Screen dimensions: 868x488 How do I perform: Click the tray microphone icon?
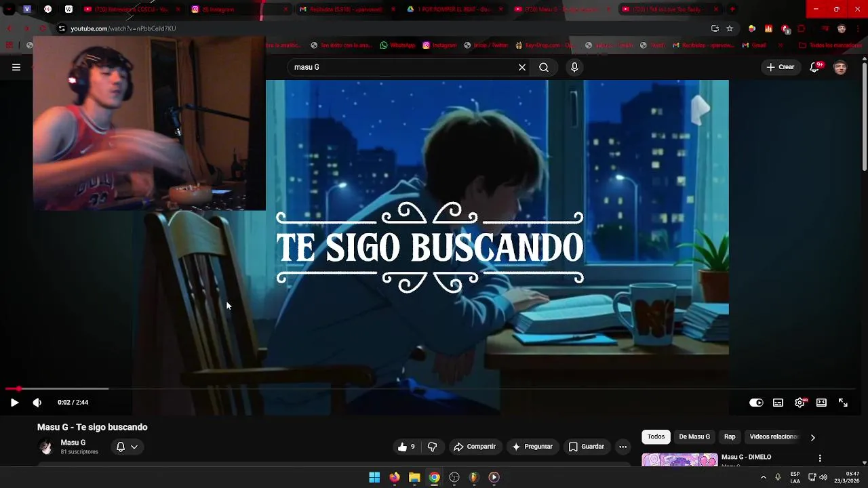(778, 477)
